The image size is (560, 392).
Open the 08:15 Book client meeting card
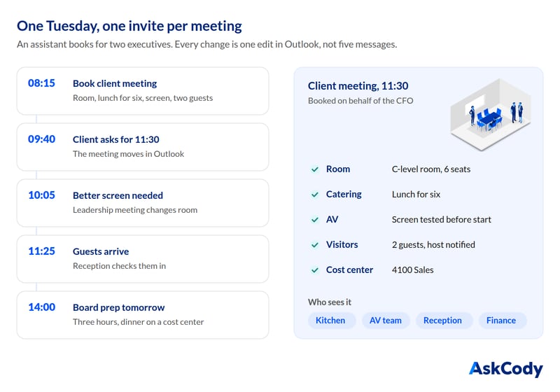143,91
